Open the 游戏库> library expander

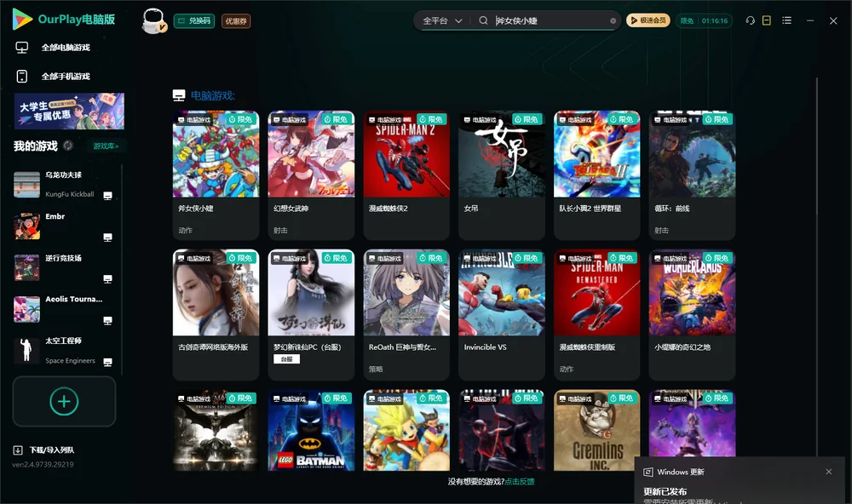coord(106,146)
